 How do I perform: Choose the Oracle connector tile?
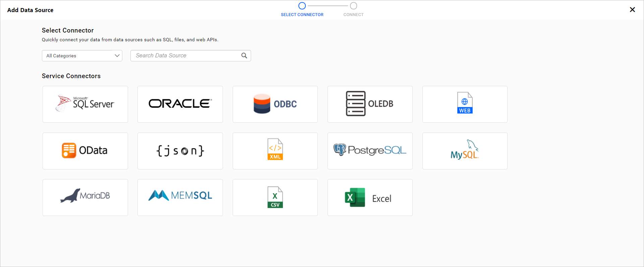(180, 104)
